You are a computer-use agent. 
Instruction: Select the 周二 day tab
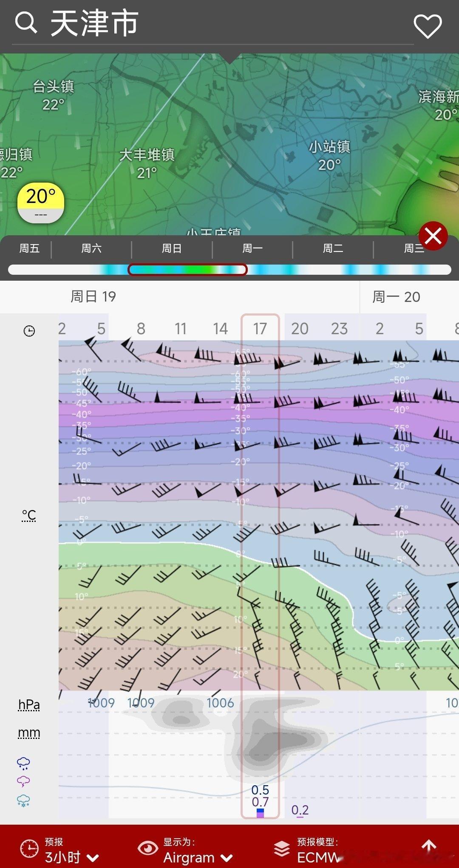[x=333, y=248]
